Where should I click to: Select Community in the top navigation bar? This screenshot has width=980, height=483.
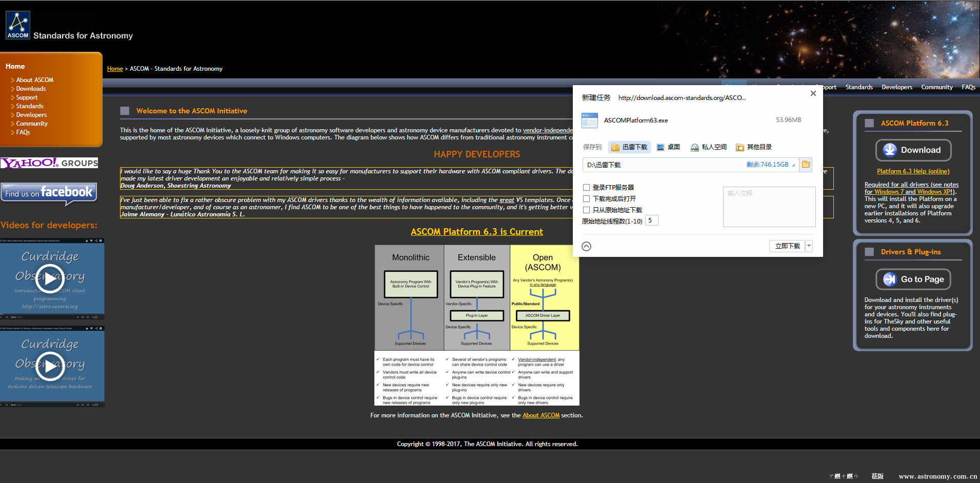[937, 87]
